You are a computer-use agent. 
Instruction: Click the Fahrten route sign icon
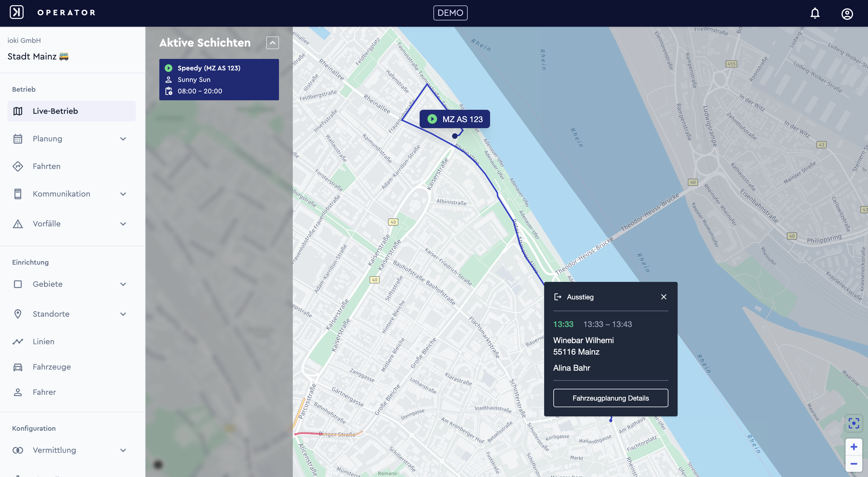point(18,166)
